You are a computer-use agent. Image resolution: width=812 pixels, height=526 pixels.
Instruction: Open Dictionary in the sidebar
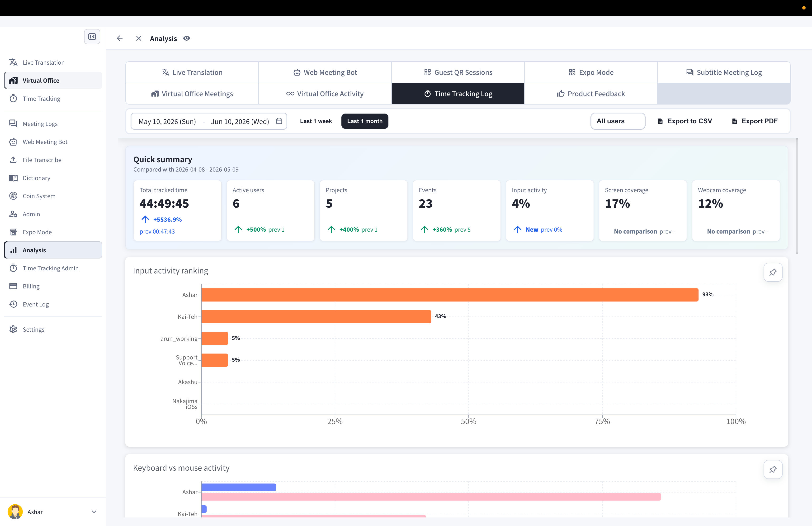tap(53, 178)
